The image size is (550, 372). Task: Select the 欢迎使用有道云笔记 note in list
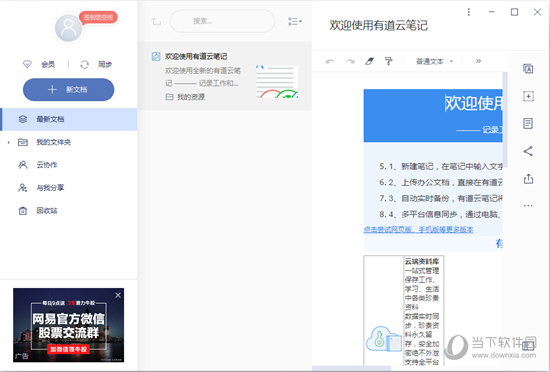tap(225, 76)
